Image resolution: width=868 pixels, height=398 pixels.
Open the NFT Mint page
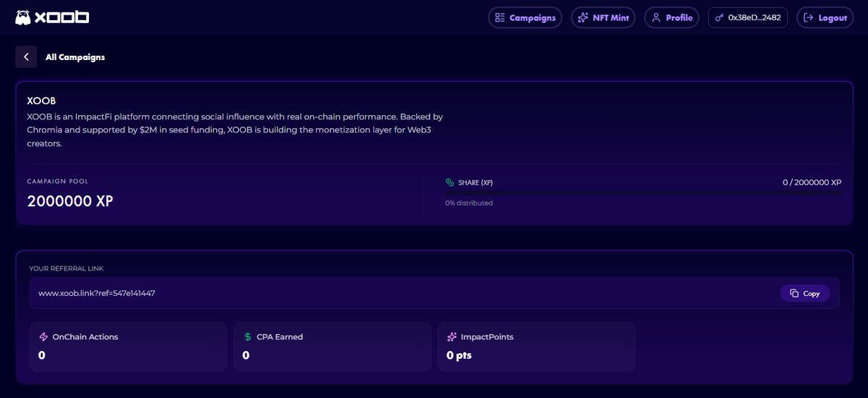603,17
